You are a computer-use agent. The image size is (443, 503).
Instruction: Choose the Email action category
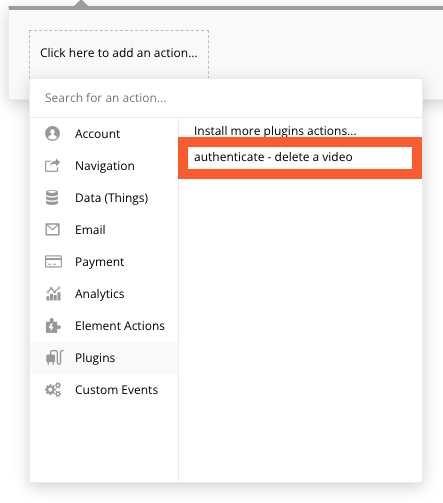pyautogui.click(x=104, y=230)
